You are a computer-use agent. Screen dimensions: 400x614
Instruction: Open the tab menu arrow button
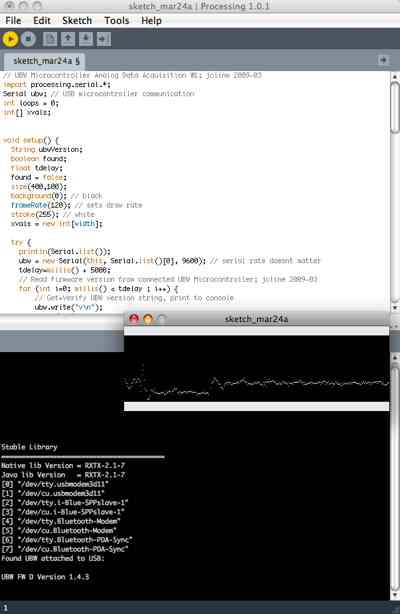point(383,60)
